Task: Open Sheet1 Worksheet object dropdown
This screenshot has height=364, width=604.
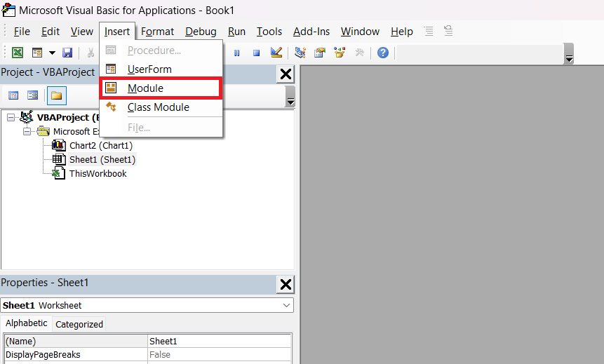Action: tap(286, 306)
